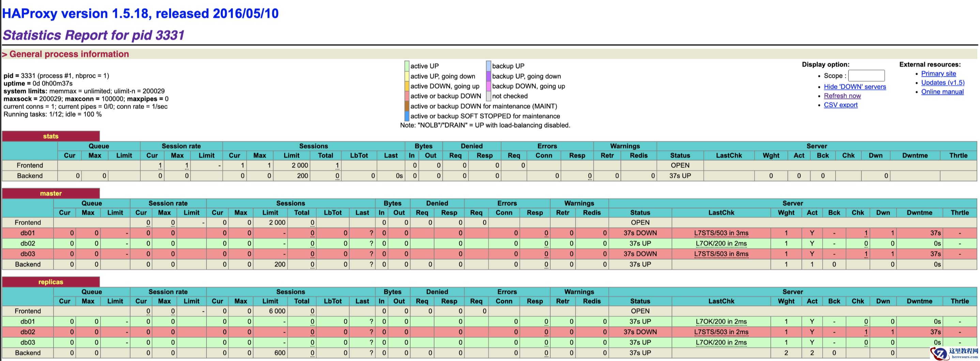Screen dimensions: 980x361
Task: Click the 'Statistics Report for pid 3331' title
Action: tap(94, 35)
